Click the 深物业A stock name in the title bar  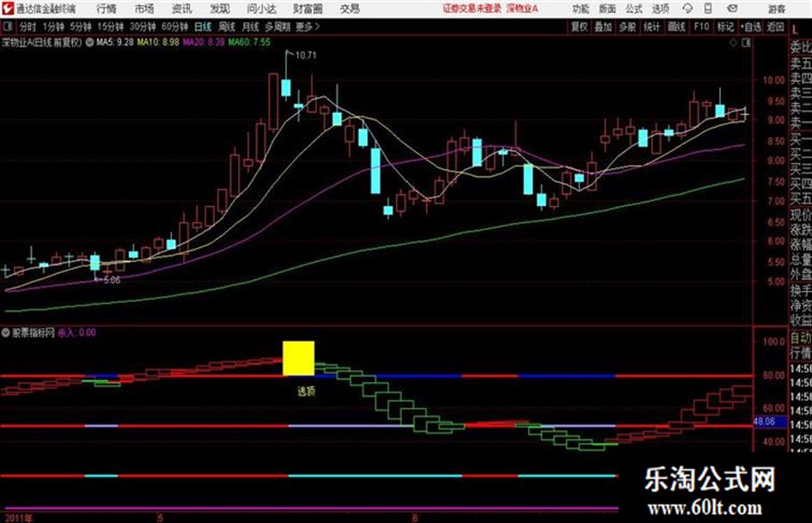point(522,9)
